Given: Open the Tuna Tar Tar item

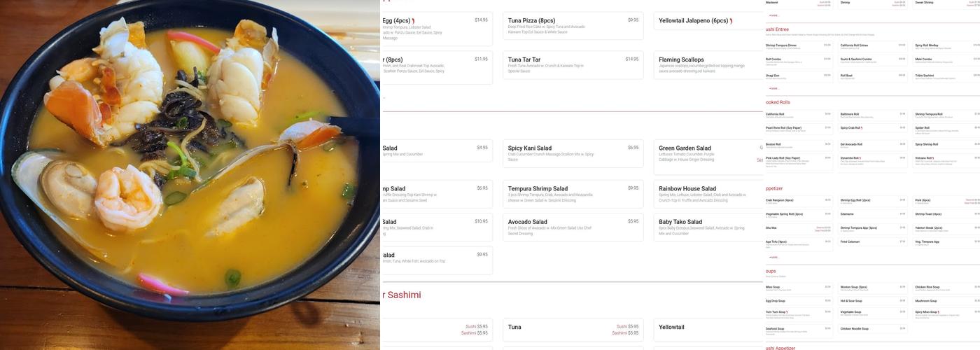Looking at the screenshot, I should tap(573, 65).
